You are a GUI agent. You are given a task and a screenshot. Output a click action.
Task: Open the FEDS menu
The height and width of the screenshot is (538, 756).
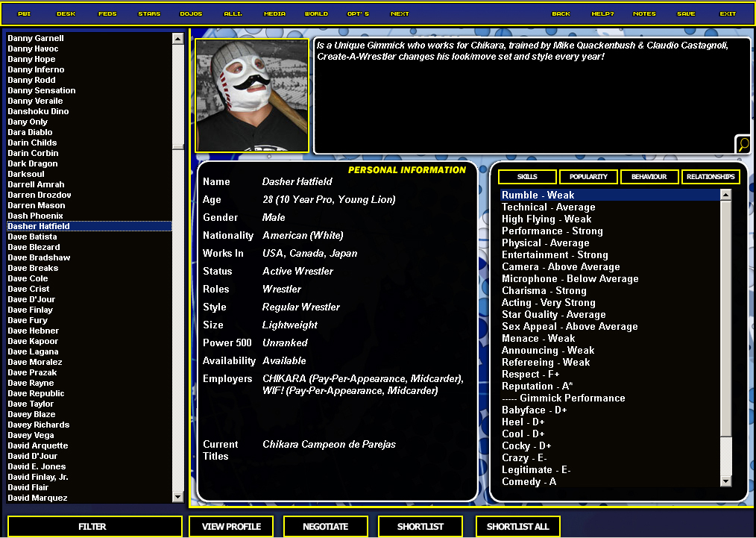point(107,13)
